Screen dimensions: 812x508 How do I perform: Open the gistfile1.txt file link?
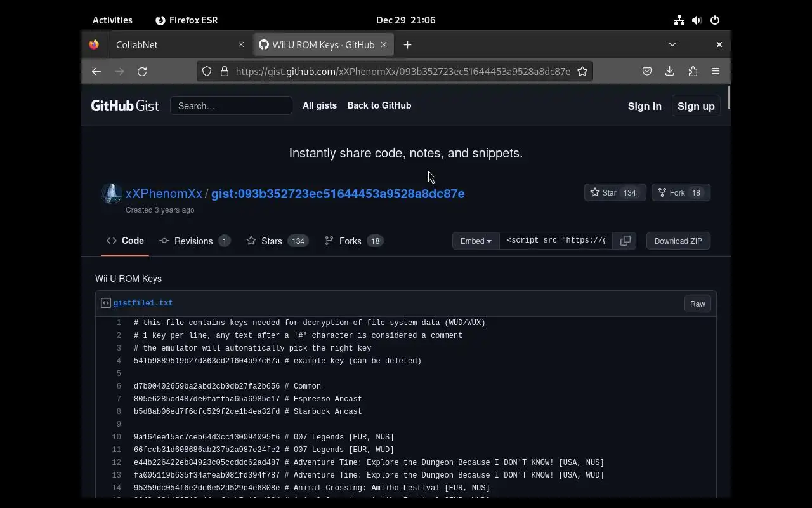click(143, 303)
